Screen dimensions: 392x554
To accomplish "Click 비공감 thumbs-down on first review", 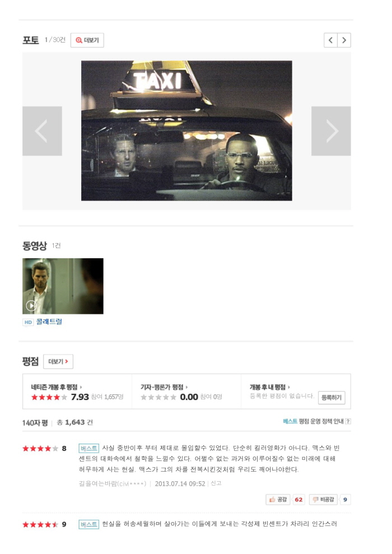I will pos(324,500).
